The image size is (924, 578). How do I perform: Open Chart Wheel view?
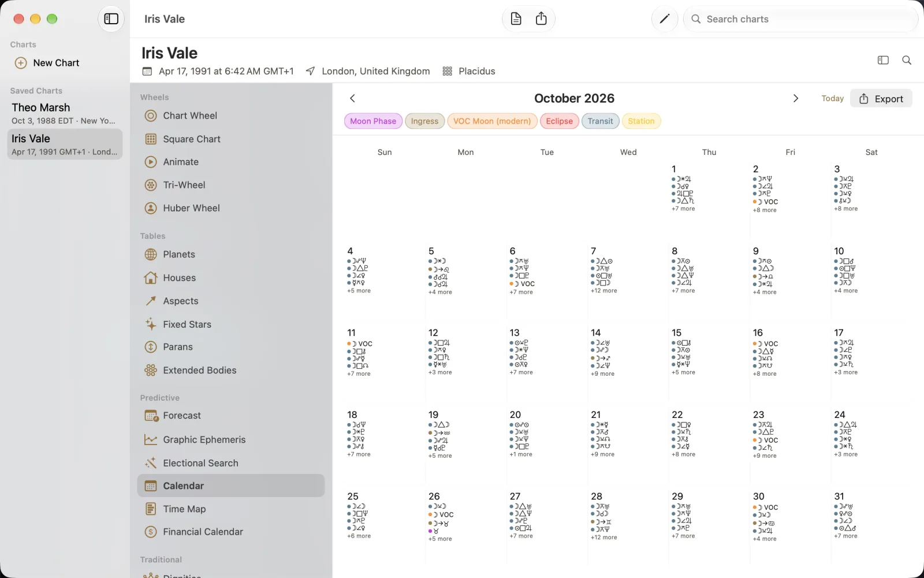[x=231, y=116]
